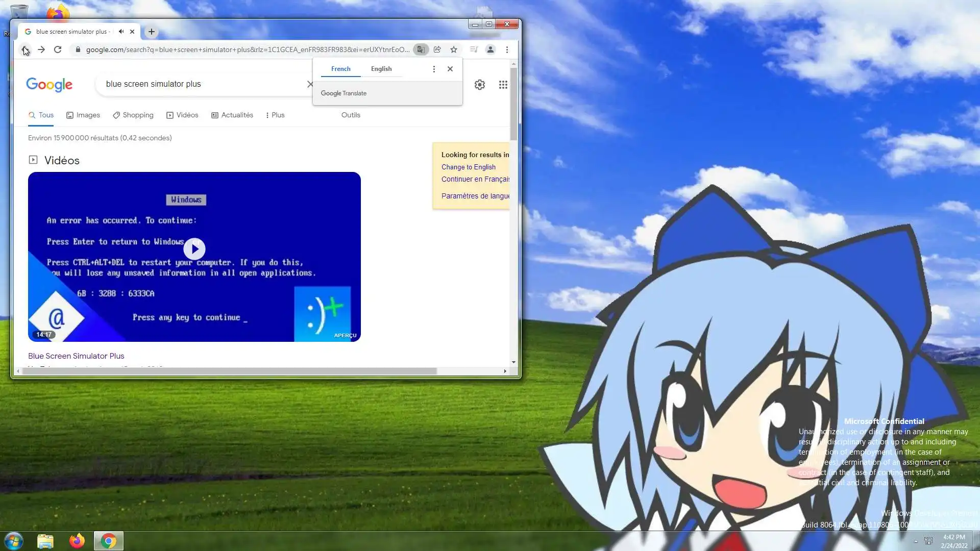Expand the Plus search categories menu
The width and height of the screenshot is (980, 551).
[275, 115]
